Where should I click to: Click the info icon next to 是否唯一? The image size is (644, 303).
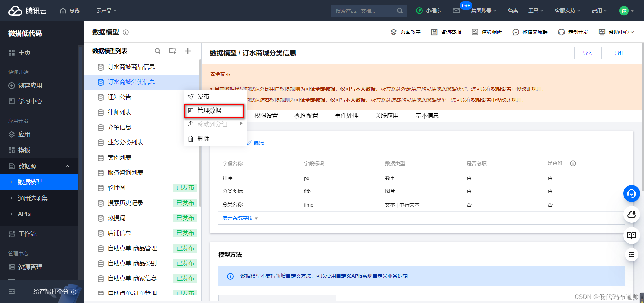[x=573, y=163]
